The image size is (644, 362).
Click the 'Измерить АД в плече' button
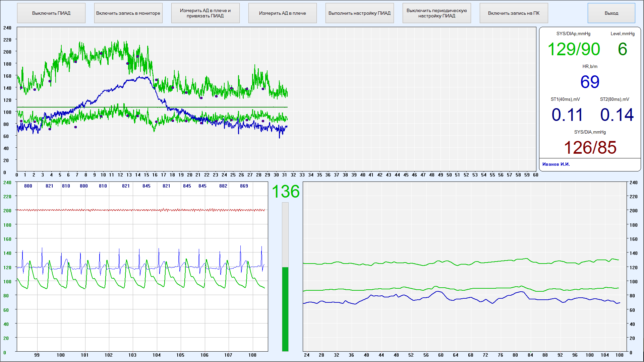[x=283, y=13]
